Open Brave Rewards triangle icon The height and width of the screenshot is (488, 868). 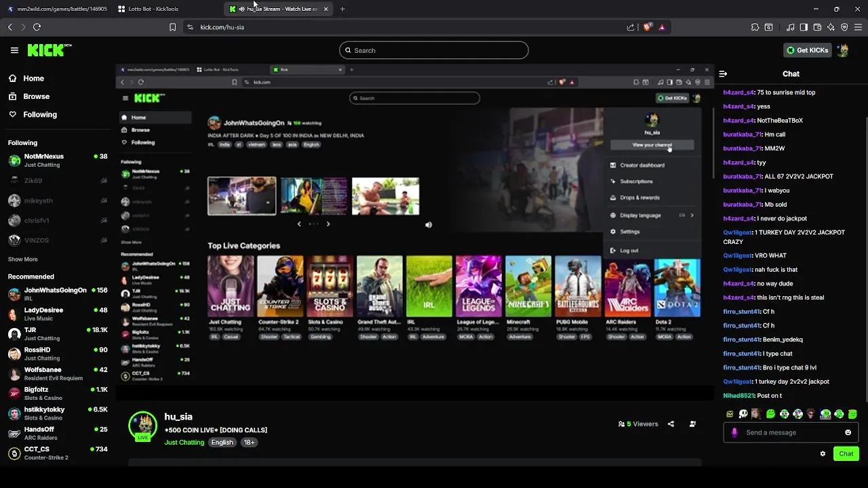click(x=662, y=27)
